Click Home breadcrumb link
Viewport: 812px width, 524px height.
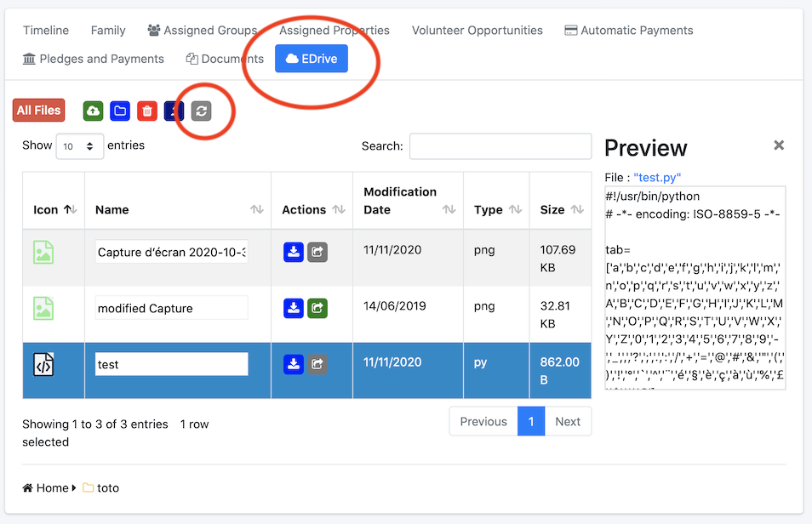(x=52, y=487)
